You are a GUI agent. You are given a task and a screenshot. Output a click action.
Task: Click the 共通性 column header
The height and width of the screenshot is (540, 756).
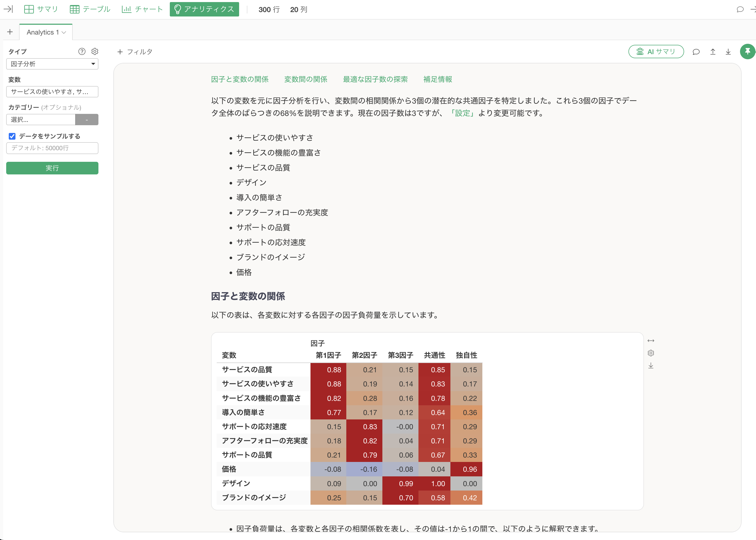pos(434,355)
